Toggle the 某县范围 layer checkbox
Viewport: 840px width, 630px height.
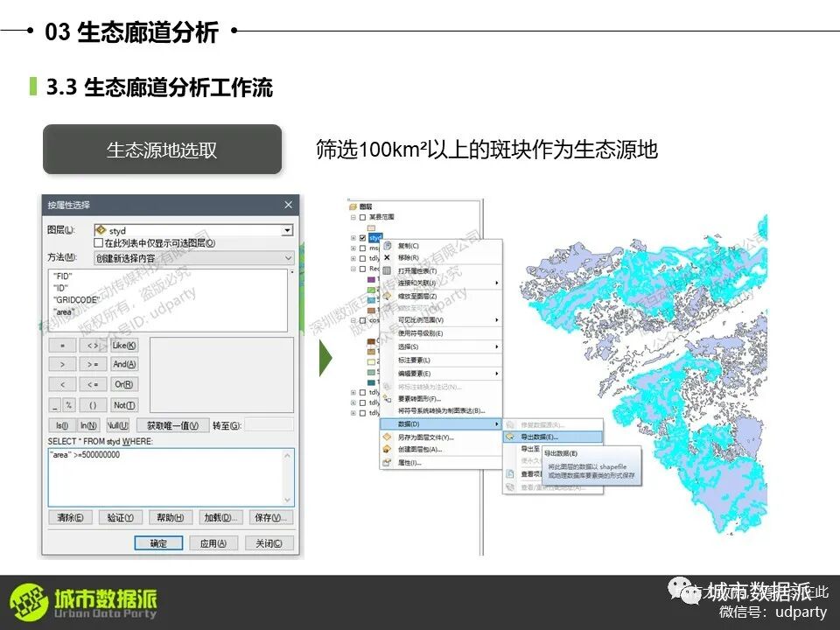(362, 216)
